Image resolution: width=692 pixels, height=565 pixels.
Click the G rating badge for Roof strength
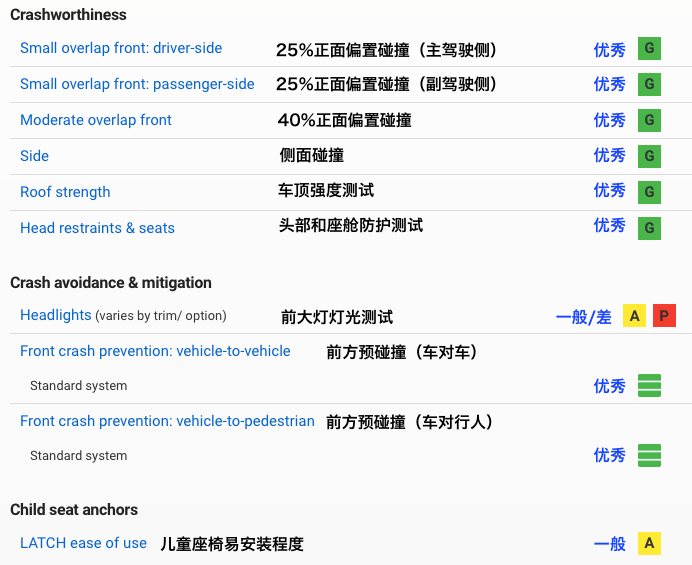click(x=649, y=192)
